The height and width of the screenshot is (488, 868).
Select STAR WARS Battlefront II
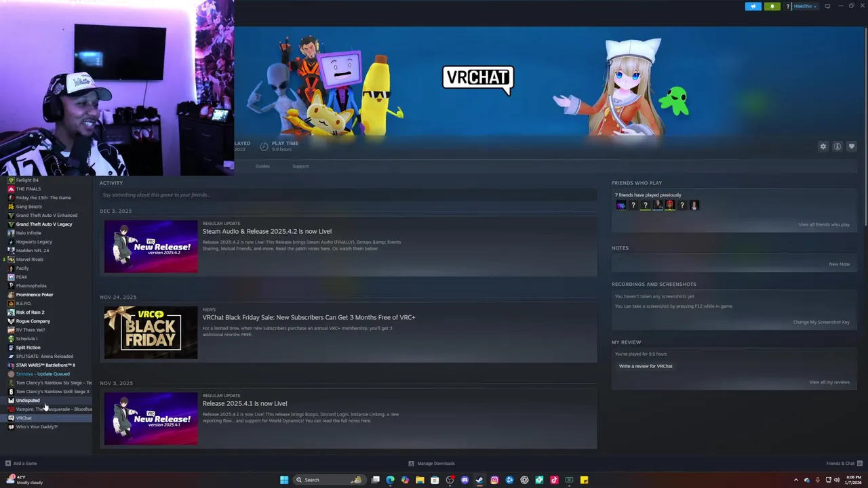45,365
